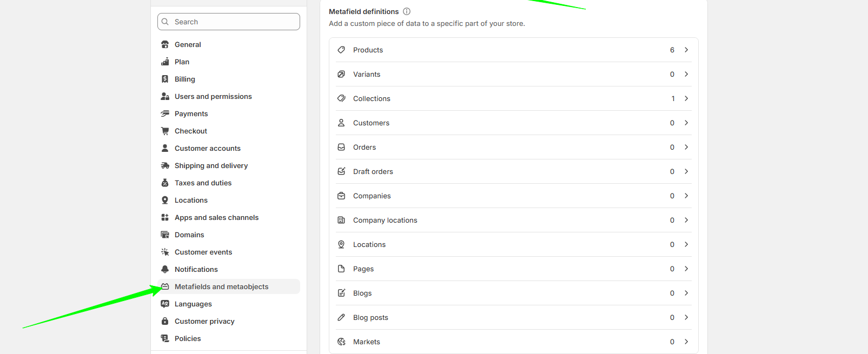Click the Products tag icon
This screenshot has height=354, width=868.
point(341,50)
